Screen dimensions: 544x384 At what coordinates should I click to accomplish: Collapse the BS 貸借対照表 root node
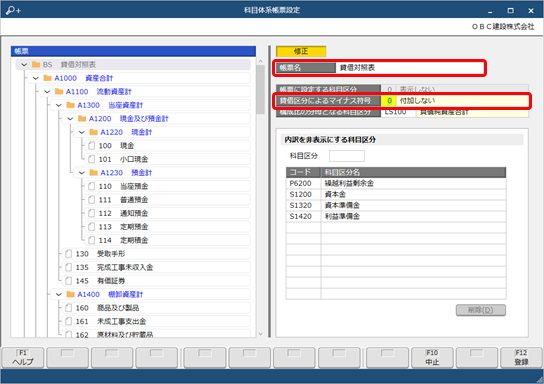(24, 65)
